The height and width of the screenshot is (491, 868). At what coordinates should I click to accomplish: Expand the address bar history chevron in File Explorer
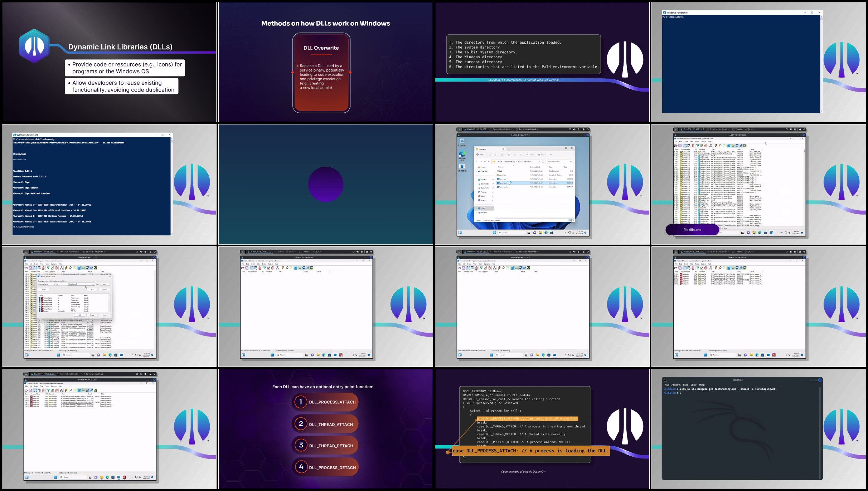coord(539,162)
